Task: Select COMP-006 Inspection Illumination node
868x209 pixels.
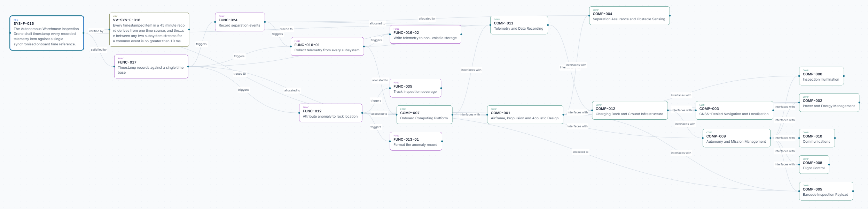Action: [x=821, y=76]
